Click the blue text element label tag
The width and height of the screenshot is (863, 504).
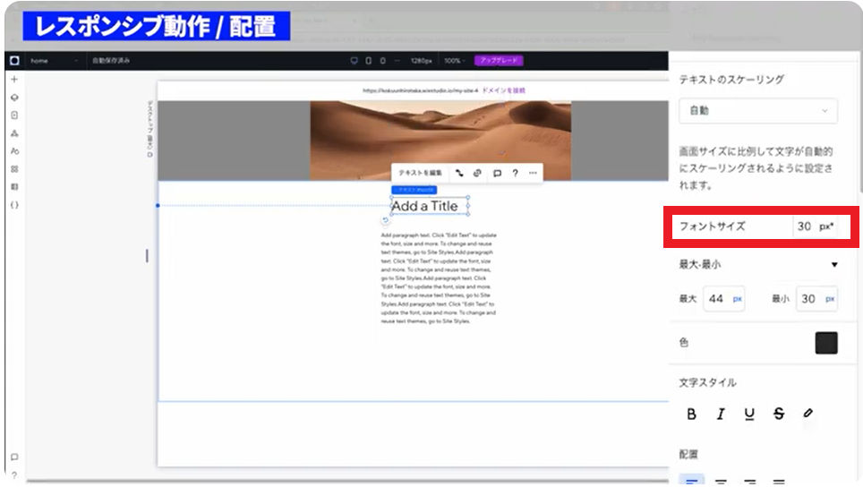tap(414, 190)
